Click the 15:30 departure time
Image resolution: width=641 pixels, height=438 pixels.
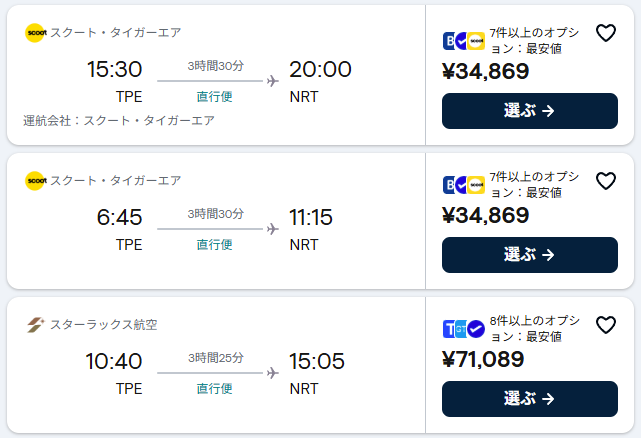tap(115, 70)
